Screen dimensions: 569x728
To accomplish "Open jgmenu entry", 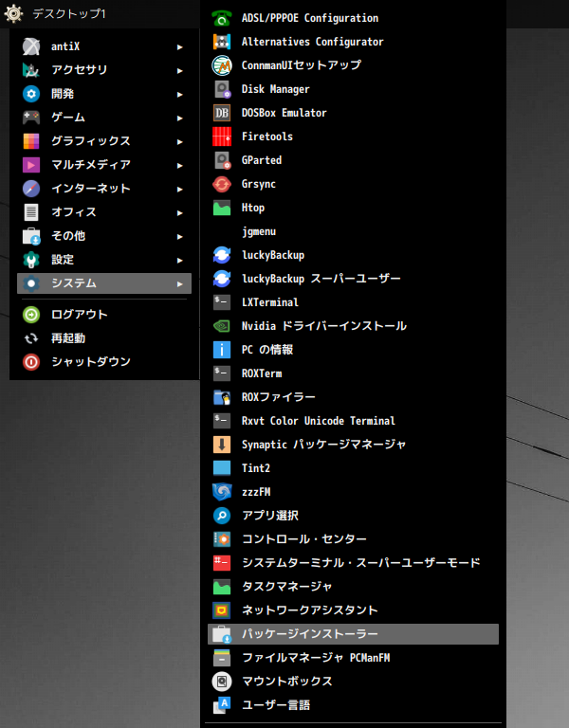I will 353,231.
